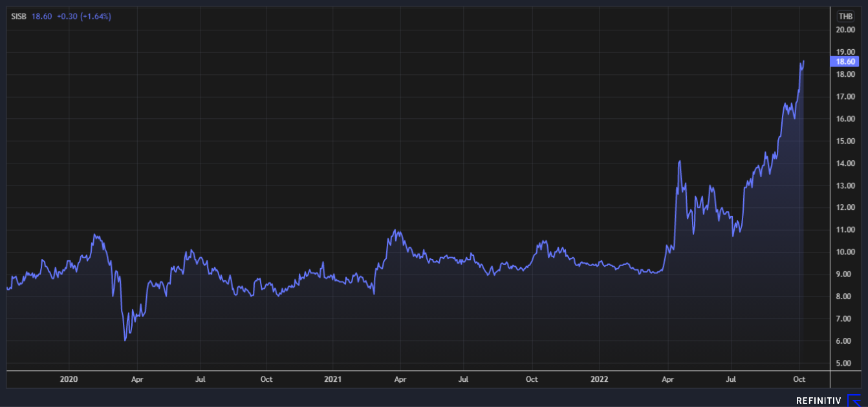Click the 10.00 price axis label
The height and width of the screenshot is (407, 868).
coord(846,253)
